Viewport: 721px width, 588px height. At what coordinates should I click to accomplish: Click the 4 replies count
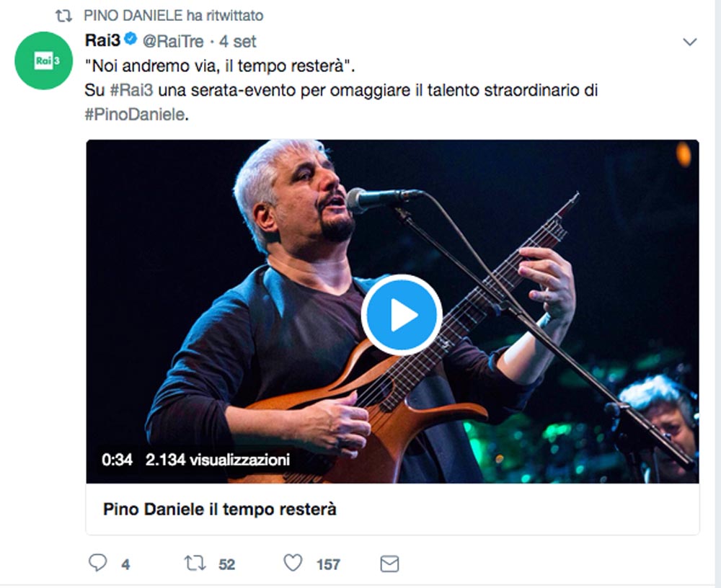click(125, 564)
